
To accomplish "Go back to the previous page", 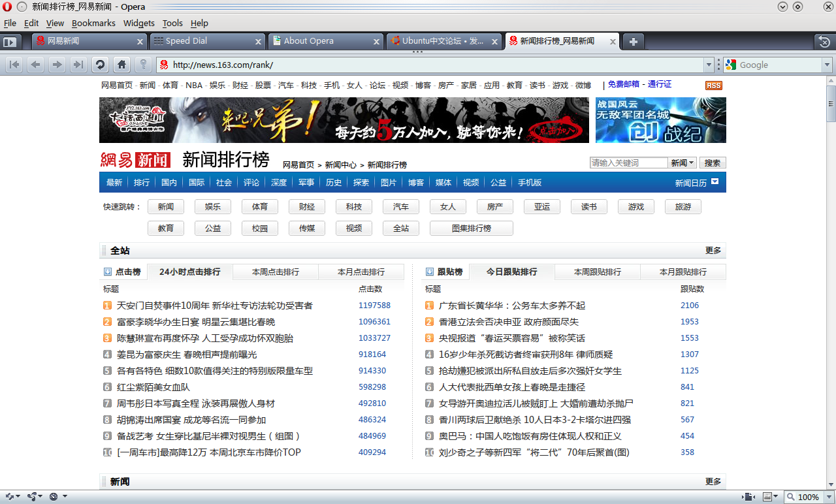I will pos(36,65).
